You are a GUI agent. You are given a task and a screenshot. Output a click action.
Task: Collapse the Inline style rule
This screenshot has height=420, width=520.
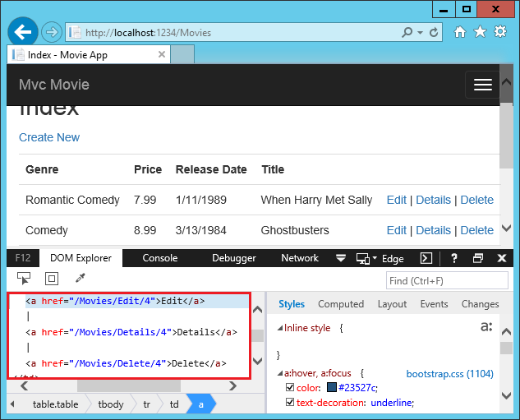coord(278,328)
